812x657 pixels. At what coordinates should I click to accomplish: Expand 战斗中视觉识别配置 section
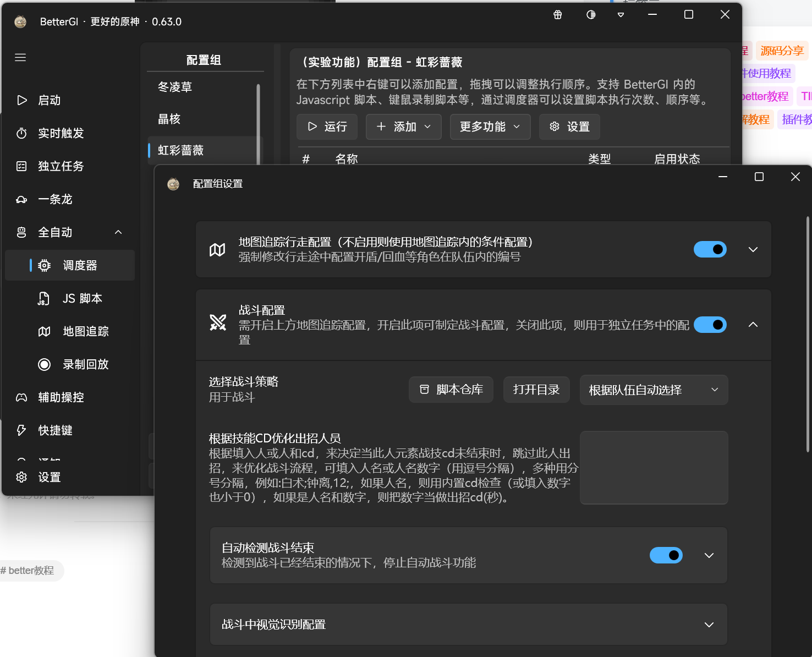coord(469,625)
